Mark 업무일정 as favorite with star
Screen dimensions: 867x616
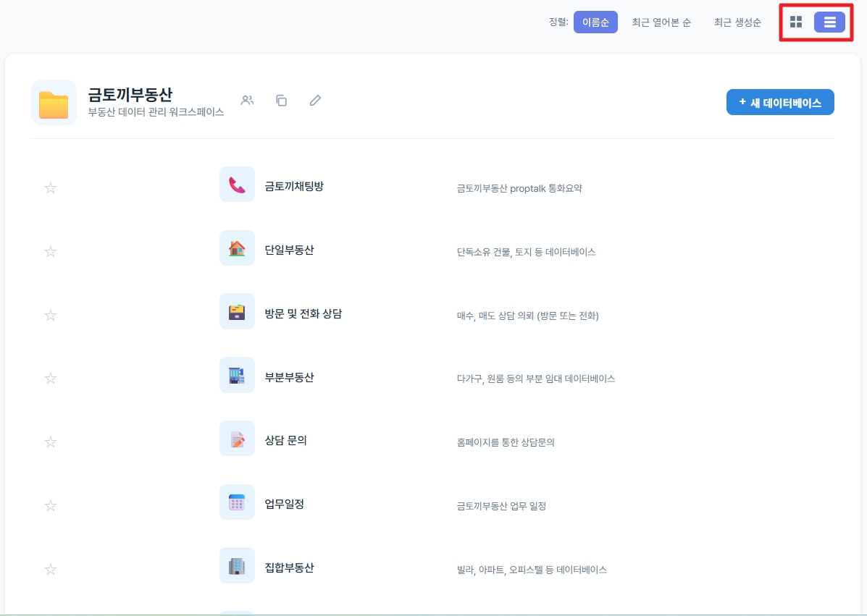(x=50, y=505)
